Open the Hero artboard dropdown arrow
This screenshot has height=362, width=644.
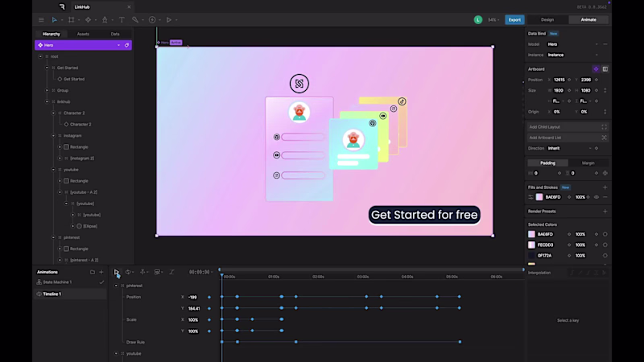tap(118, 45)
